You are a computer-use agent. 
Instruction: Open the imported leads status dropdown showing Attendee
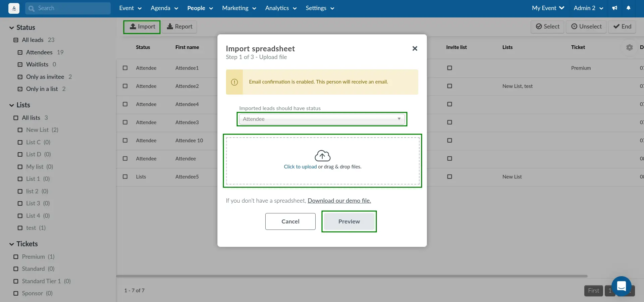point(322,119)
